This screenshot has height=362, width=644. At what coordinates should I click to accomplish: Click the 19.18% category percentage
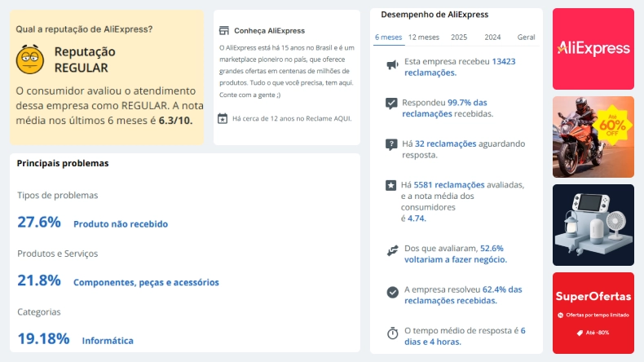(43, 338)
